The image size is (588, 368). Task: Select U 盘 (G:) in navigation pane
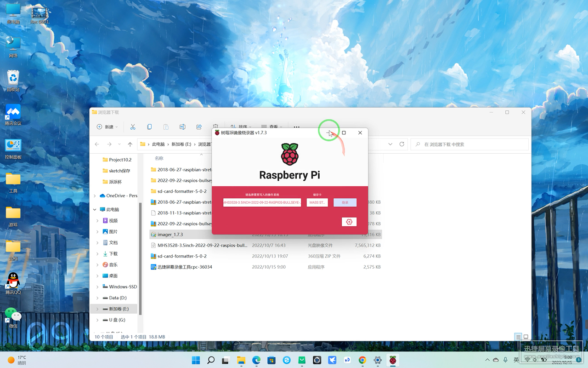(117, 320)
